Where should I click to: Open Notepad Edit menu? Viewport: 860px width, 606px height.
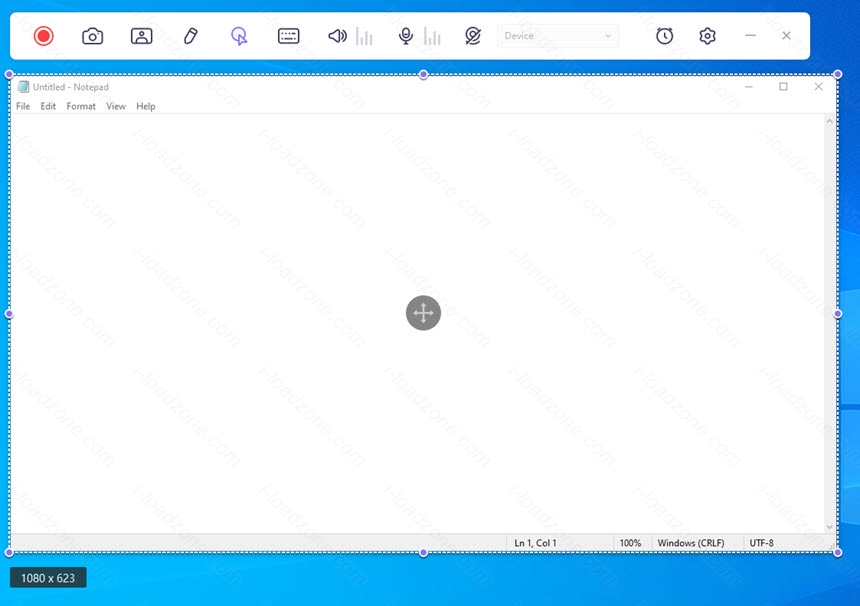48,106
